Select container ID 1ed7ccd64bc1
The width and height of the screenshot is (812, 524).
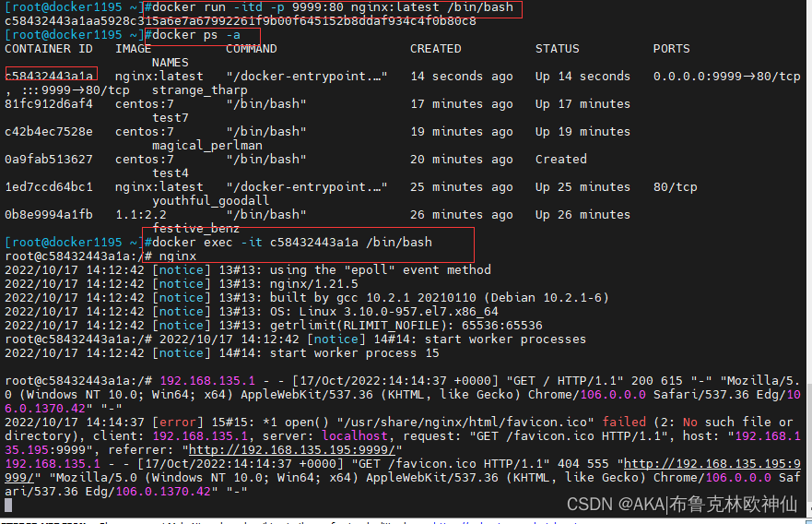point(49,187)
